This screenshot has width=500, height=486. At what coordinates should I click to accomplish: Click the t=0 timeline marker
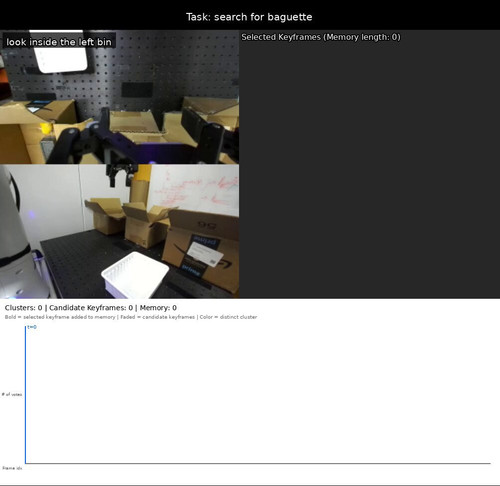coord(32,327)
